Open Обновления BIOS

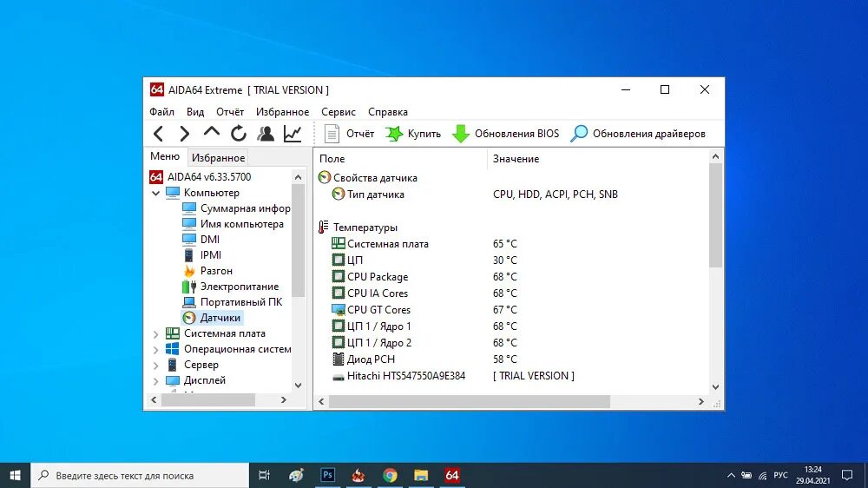pyautogui.click(x=505, y=134)
